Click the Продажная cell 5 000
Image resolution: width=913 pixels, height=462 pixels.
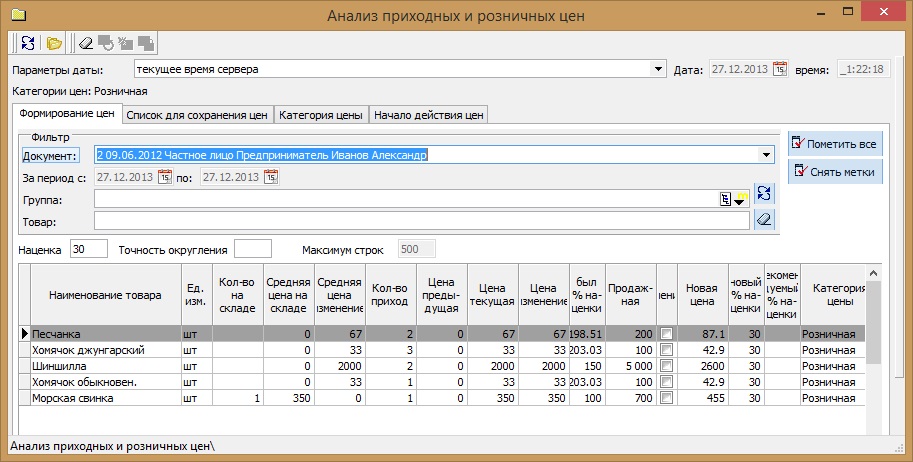coord(631,366)
